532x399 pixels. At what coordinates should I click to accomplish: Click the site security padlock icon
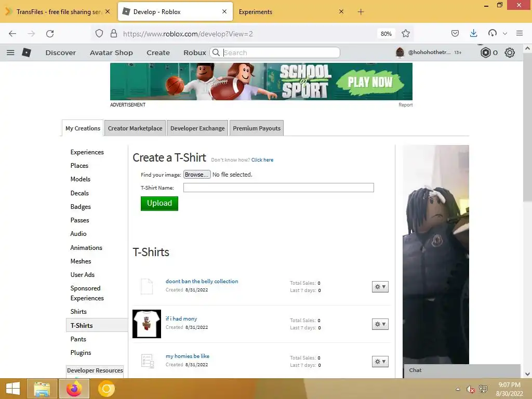pyautogui.click(x=114, y=34)
